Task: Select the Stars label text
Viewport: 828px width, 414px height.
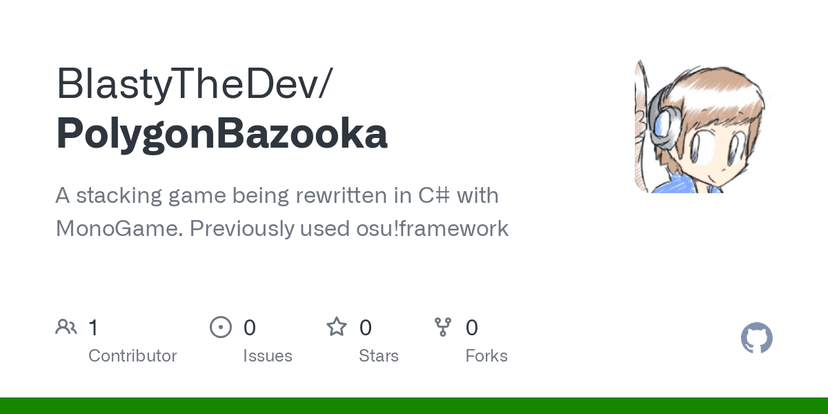Action: (379, 356)
